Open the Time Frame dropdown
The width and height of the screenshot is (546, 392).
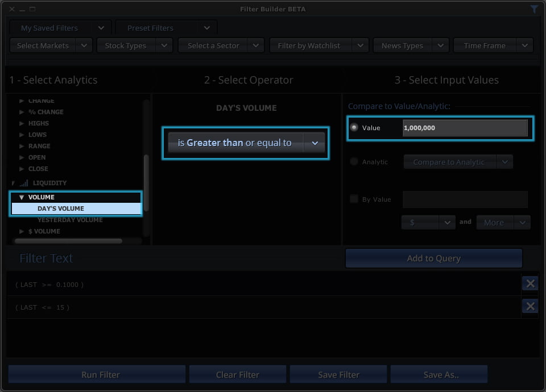pyautogui.click(x=493, y=45)
